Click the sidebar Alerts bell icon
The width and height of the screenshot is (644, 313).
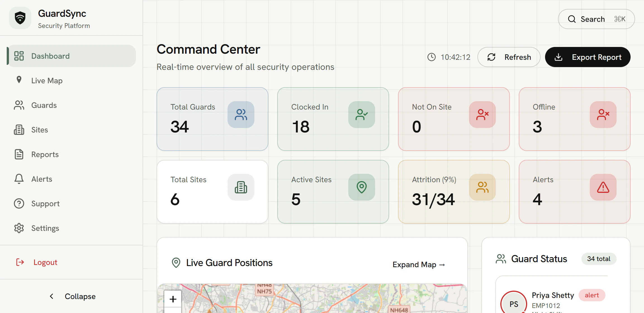[x=19, y=179]
